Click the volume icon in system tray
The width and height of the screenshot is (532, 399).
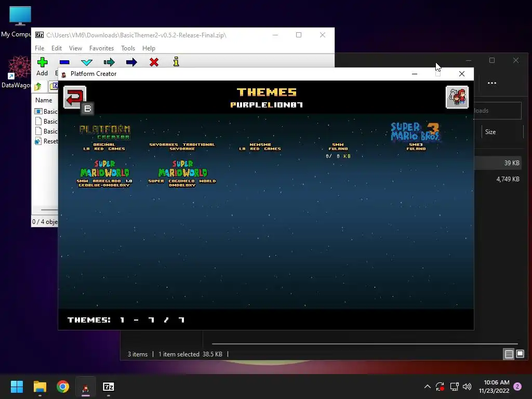click(x=467, y=387)
